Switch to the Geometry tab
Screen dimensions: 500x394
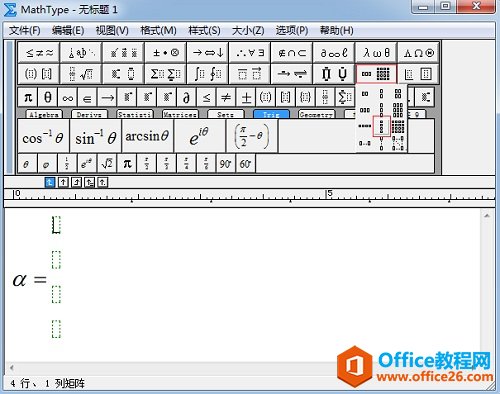click(x=316, y=114)
